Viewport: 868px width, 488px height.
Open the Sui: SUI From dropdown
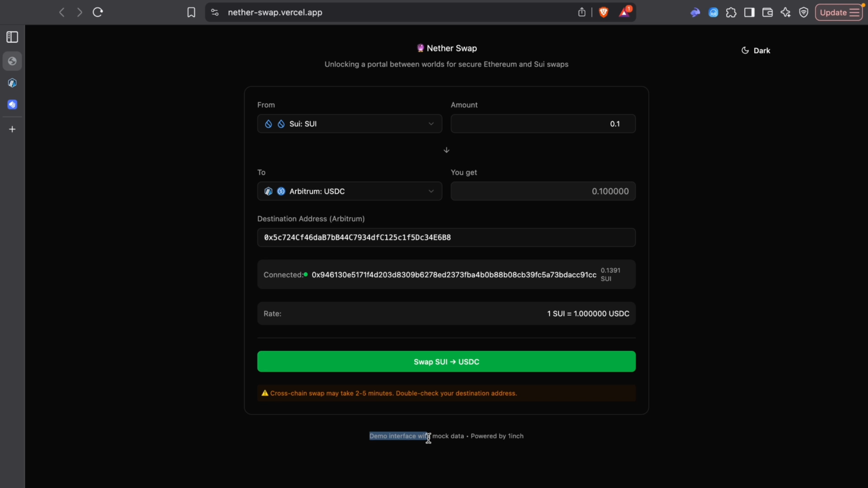[349, 123]
